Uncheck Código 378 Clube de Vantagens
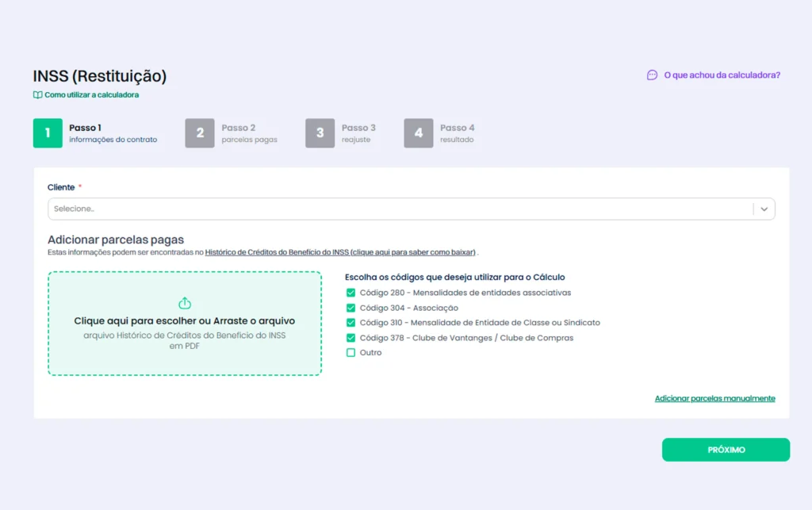 tap(350, 338)
